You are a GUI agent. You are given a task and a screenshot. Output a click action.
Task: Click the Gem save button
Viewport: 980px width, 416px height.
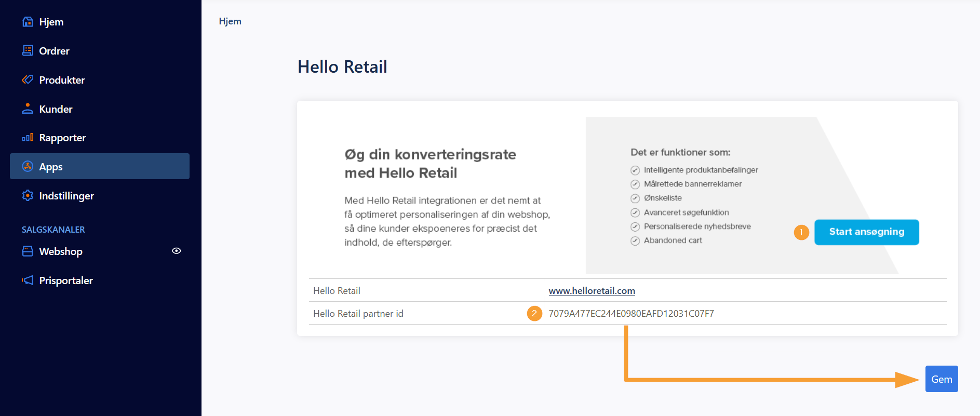point(941,379)
